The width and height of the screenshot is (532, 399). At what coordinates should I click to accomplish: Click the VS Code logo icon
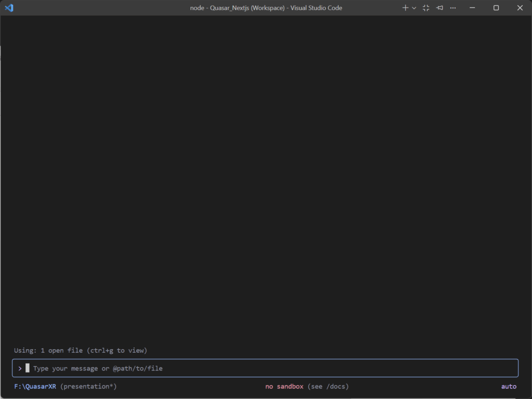click(9, 8)
